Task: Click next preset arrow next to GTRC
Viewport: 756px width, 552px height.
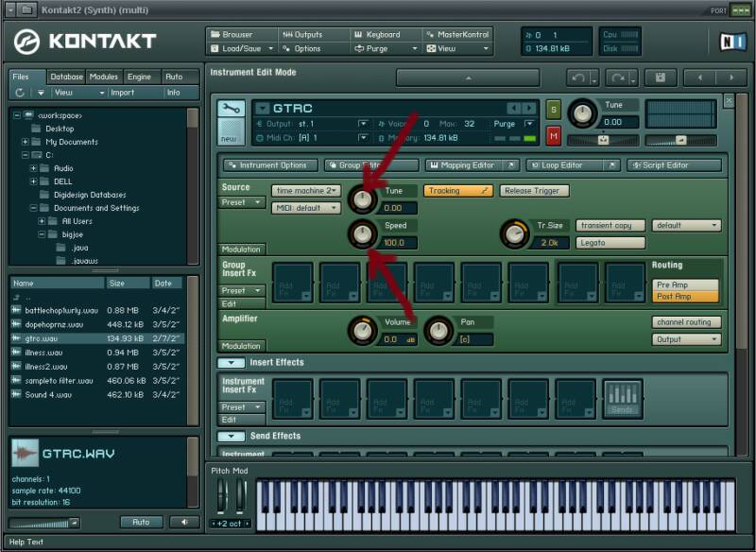Action: click(529, 108)
